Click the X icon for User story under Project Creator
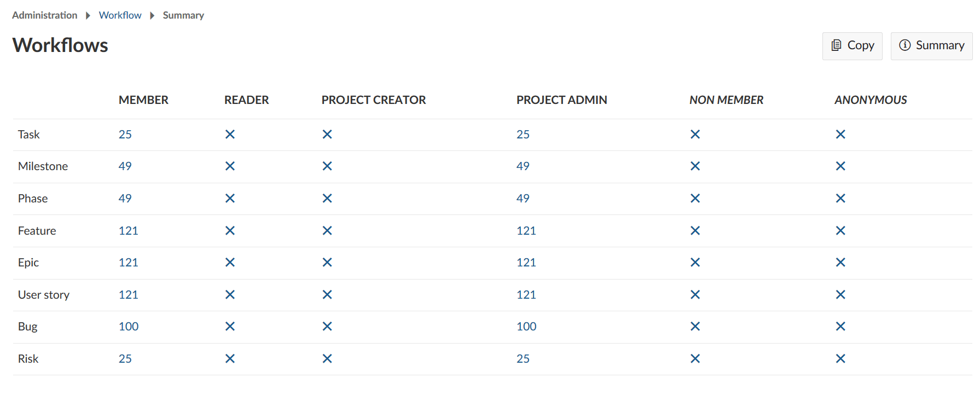 [x=327, y=295]
